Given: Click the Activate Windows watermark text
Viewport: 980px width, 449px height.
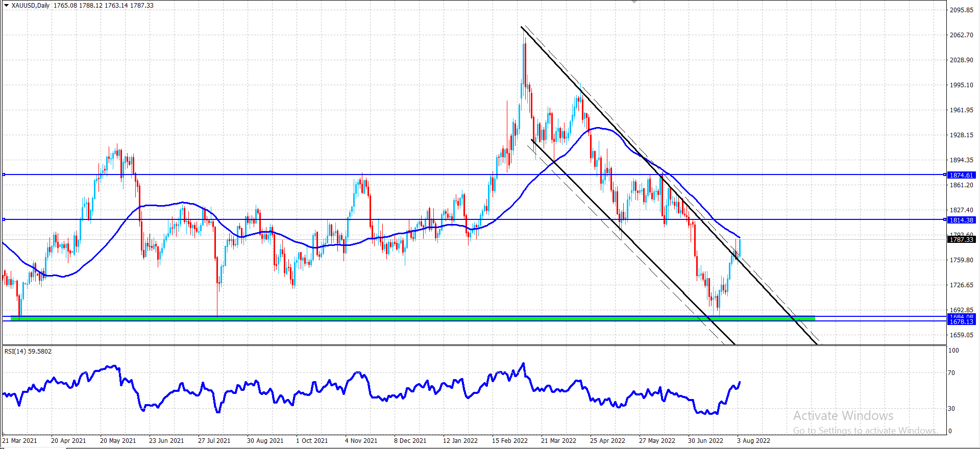Looking at the screenshot, I should (x=843, y=416).
